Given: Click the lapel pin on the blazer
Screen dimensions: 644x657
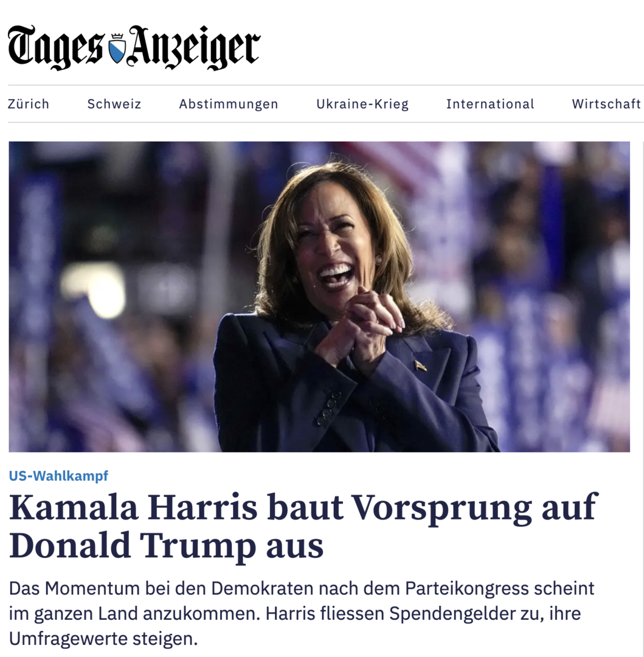Looking at the screenshot, I should (420, 366).
